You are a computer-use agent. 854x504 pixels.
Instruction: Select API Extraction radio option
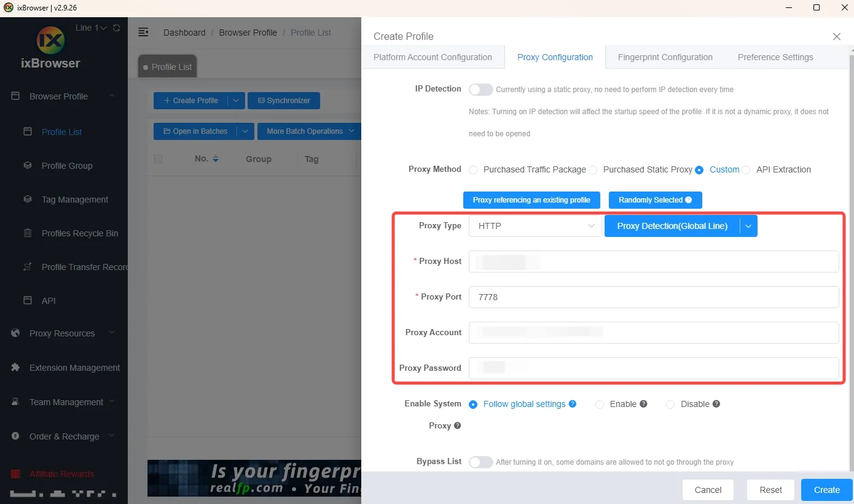[746, 170]
